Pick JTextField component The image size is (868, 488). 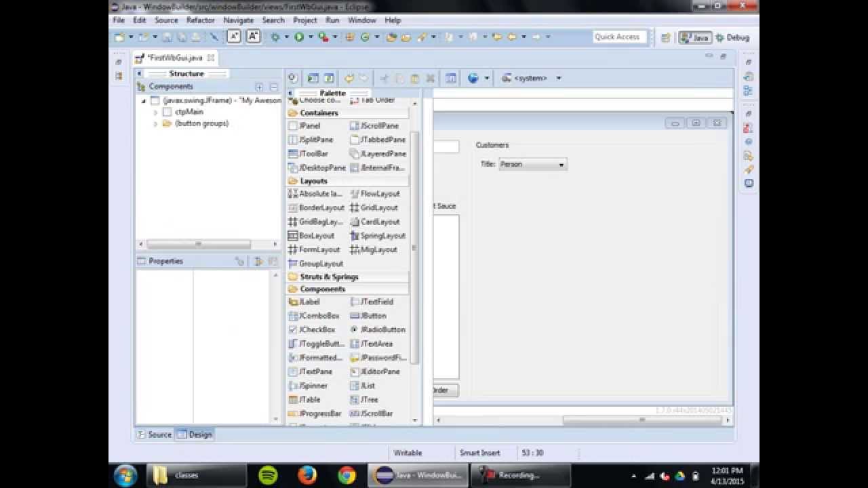click(372, 302)
